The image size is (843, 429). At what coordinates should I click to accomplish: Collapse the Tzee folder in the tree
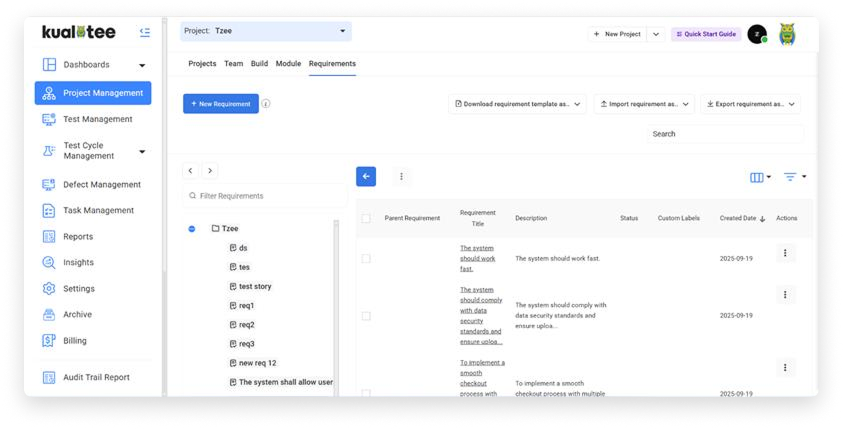click(192, 229)
